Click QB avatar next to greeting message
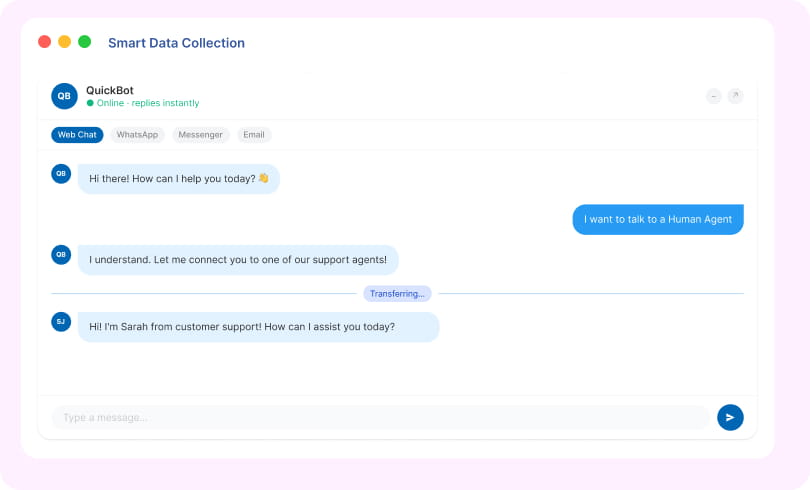This screenshot has height=490, width=810. click(61, 173)
